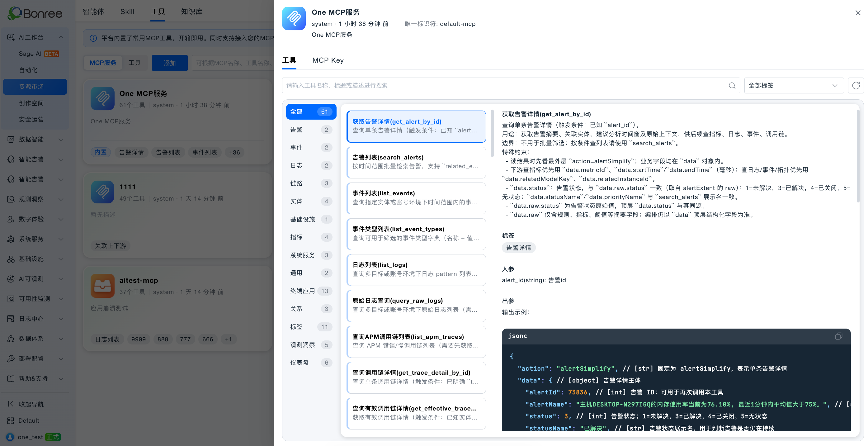Select the 查询APM调用链列表(list_apm_traces) tool card
The image size is (868, 446).
[416, 341]
